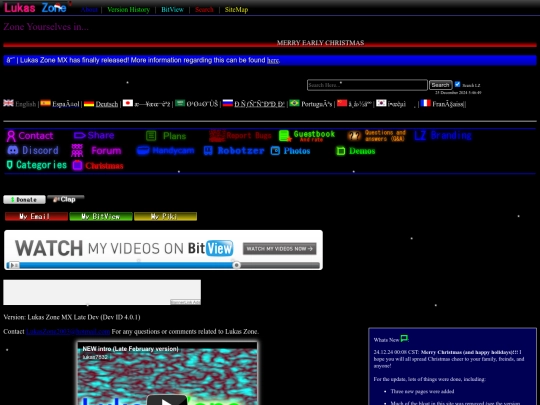Image resolution: width=540 pixels, height=405 pixels.
Task: Click the My Piki button
Action: pos(165,216)
